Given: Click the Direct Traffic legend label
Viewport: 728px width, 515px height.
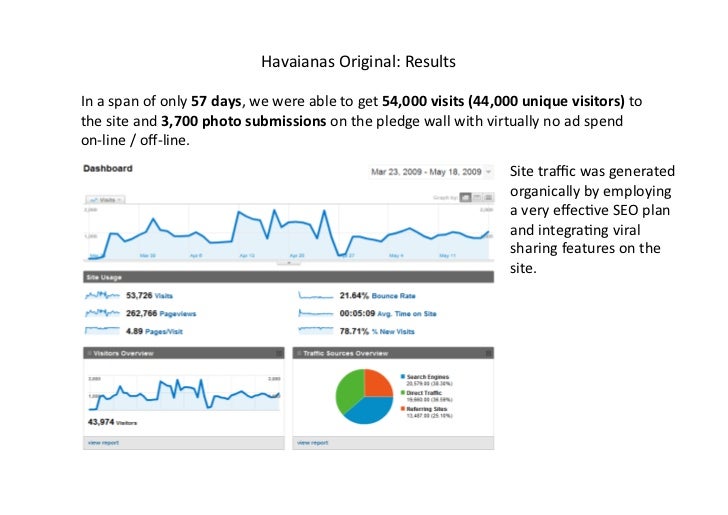Looking at the screenshot, I should [x=424, y=393].
